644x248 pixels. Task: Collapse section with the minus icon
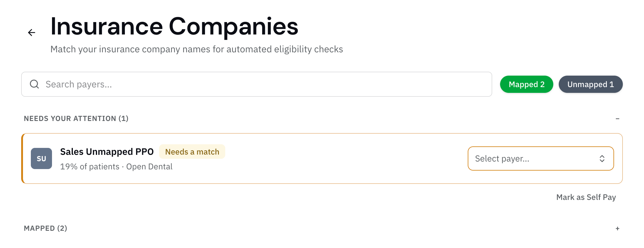click(x=617, y=119)
